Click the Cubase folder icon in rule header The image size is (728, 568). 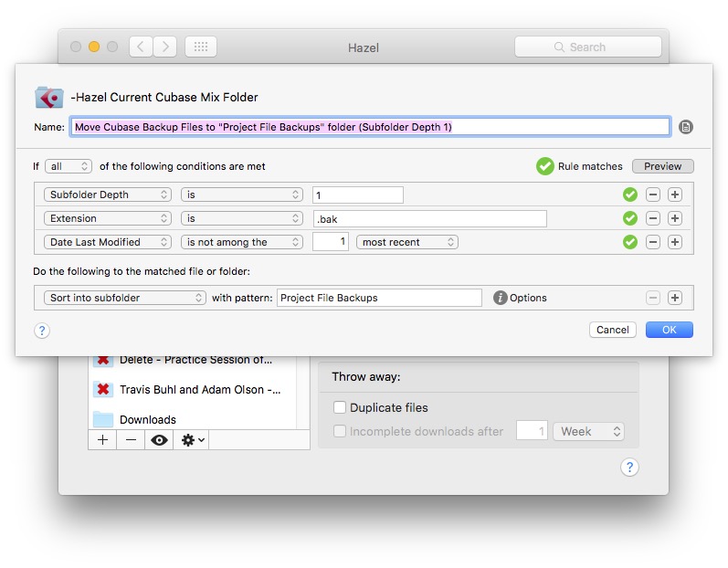tap(48, 97)
